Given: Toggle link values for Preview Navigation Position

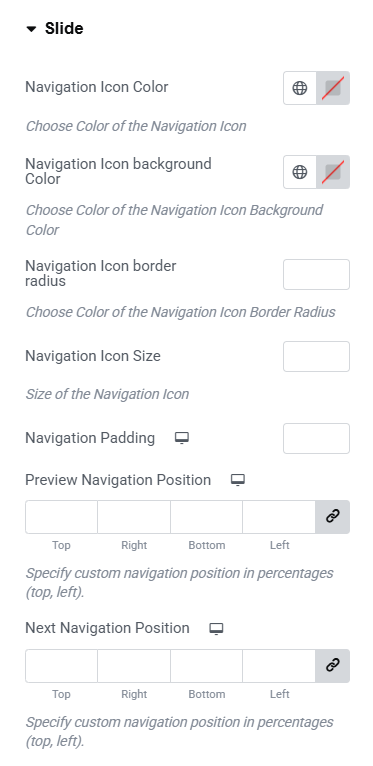Looking at the screenshot, I should [332, 516].
